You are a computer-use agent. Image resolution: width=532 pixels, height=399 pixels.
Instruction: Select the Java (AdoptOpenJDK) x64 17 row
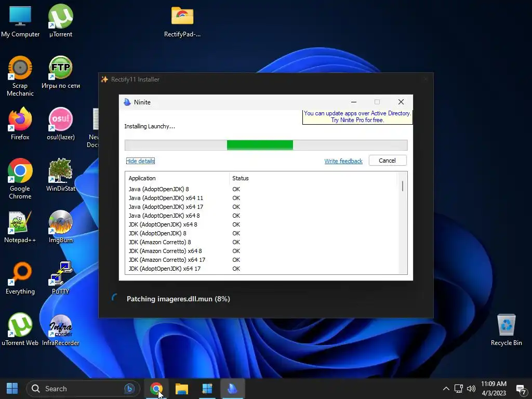(261, 207)
